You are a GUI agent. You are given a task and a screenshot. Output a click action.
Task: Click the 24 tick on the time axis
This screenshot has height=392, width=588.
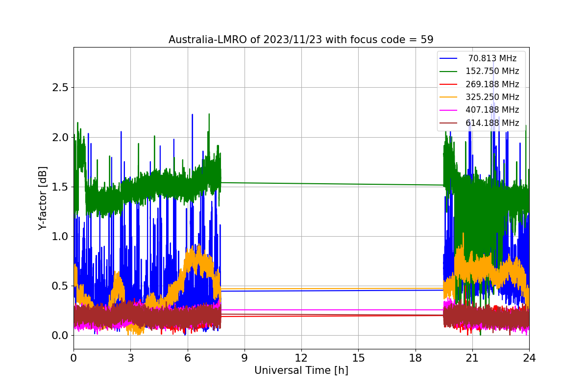click(x=529, y=358)
